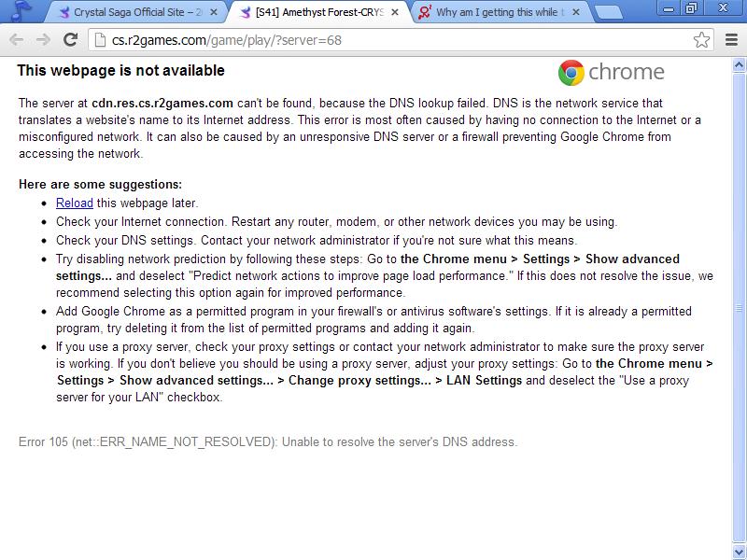This screenshot has width=747, height=560.
Task: Click the address bar URL field
Action: point(392,40)
